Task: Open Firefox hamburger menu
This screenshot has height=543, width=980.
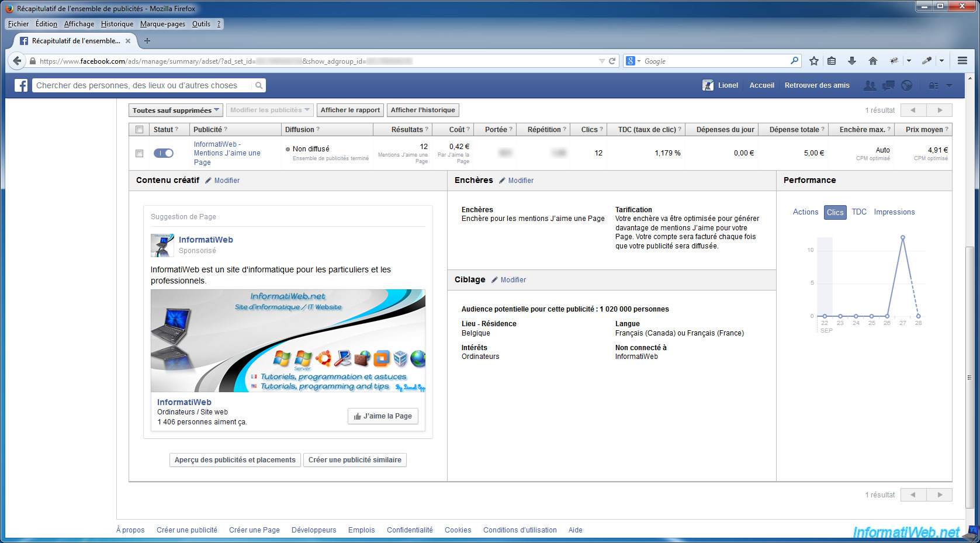Action: tap(962, 61)
